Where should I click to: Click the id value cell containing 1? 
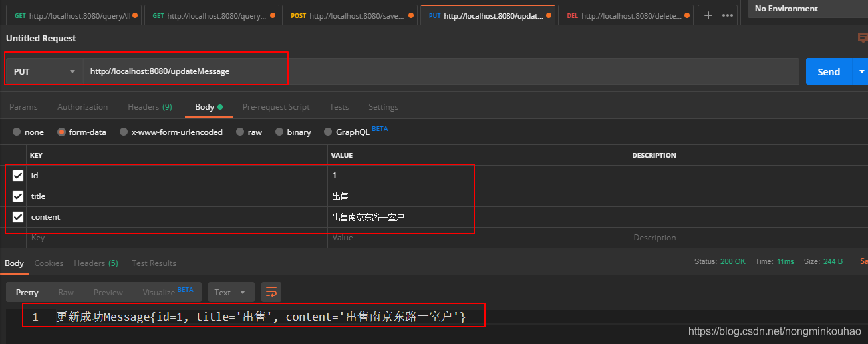coord(478,176)
